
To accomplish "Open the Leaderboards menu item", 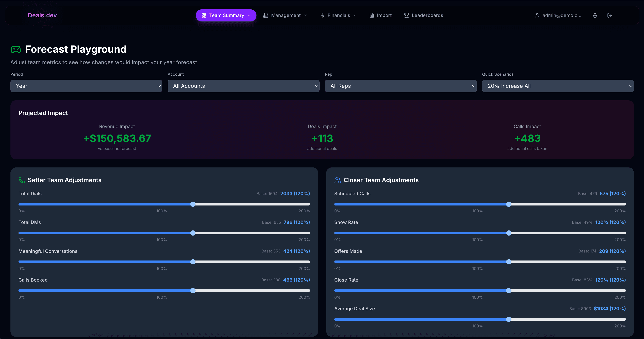I will click(427, 15).
